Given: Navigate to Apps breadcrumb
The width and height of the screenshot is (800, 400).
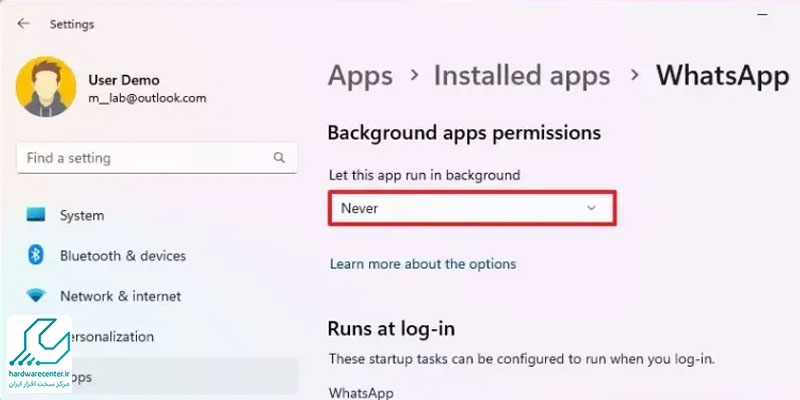Looking at the screenshot, I should point(360,76).
